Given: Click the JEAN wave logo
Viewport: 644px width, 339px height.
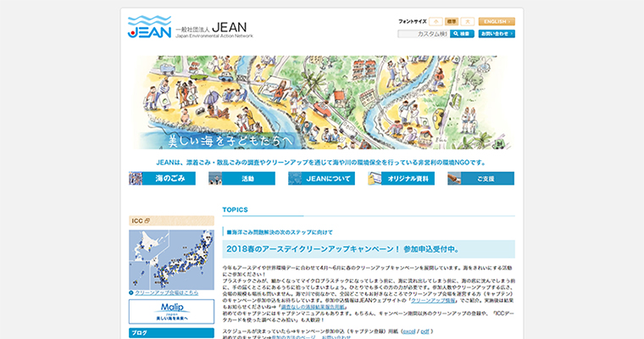Looking at the screenshot, I should (x=149, y=27).
